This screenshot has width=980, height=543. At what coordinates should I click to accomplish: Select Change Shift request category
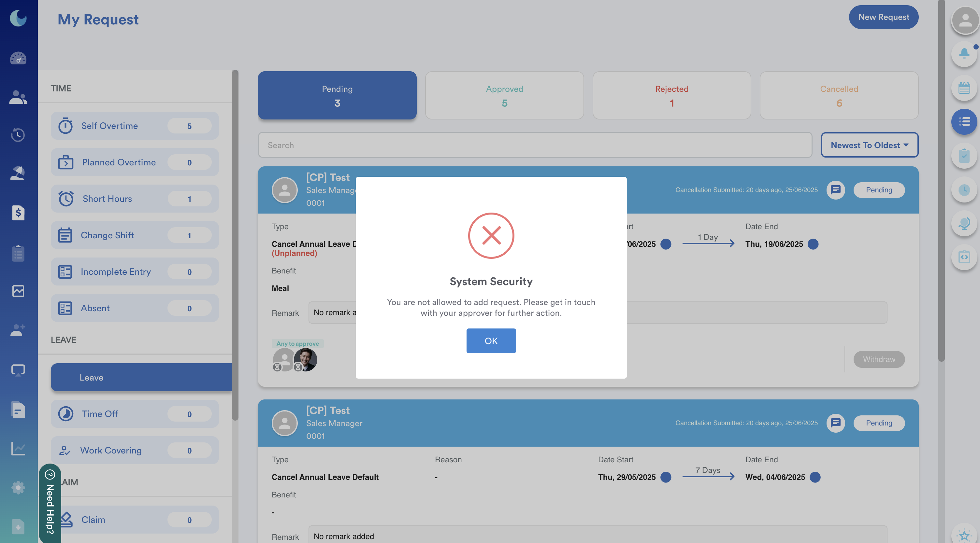tap(135, 235)
